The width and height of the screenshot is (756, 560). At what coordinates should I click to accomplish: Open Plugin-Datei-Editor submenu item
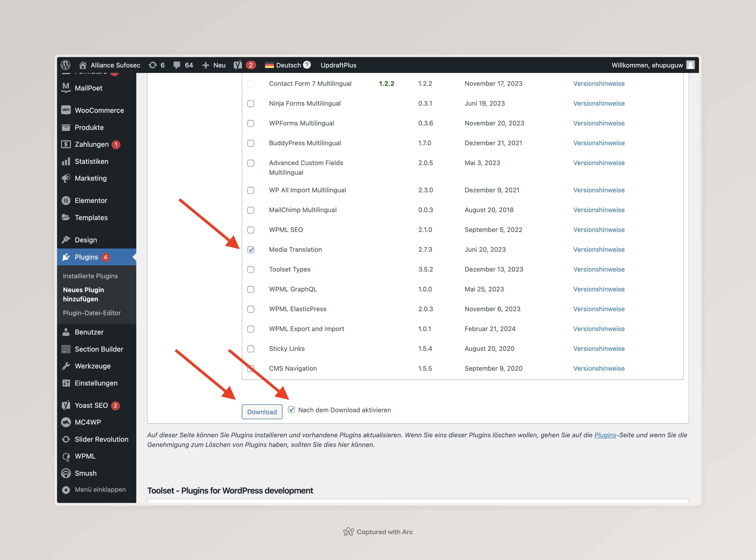pyautogui.click(x=92, y=313)
